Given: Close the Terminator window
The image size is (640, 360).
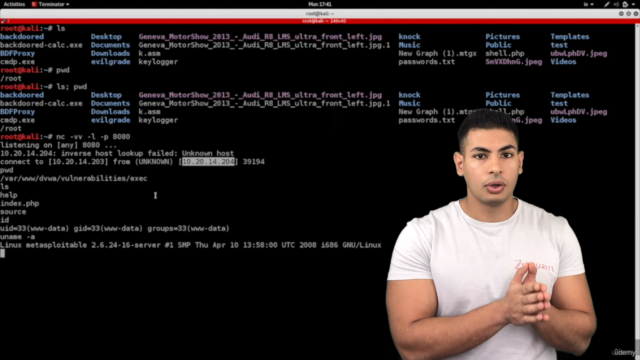Looking at the screenshot, I should click(636, 13).
